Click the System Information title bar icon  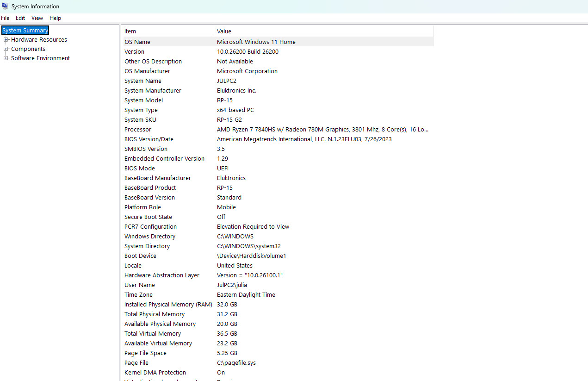[x=5, y=6]
